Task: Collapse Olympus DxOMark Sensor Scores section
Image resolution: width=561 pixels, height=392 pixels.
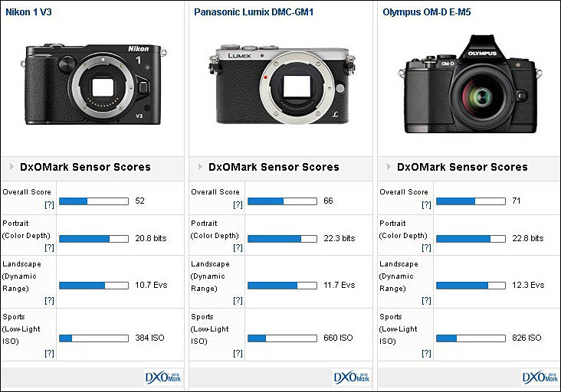Action: tap(389, 167)
